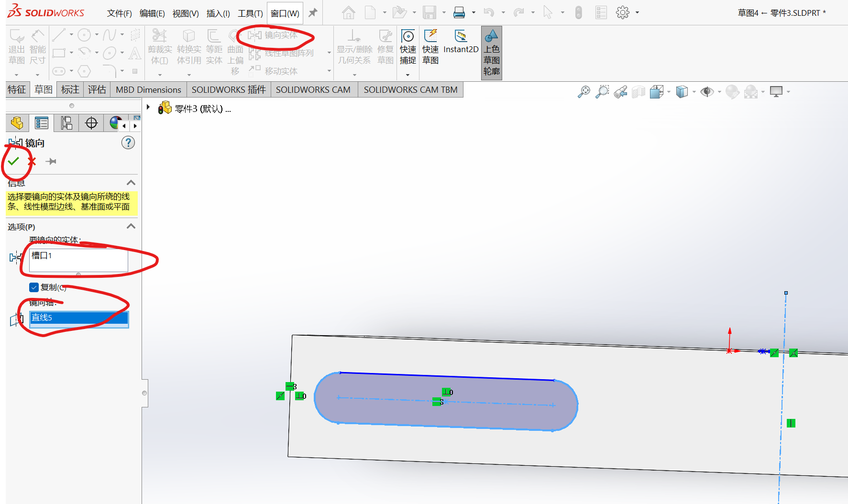Open the DimXpertManager crosshair tab
The height and width of the screenshot is (504, 848).
tap(91, 123)
